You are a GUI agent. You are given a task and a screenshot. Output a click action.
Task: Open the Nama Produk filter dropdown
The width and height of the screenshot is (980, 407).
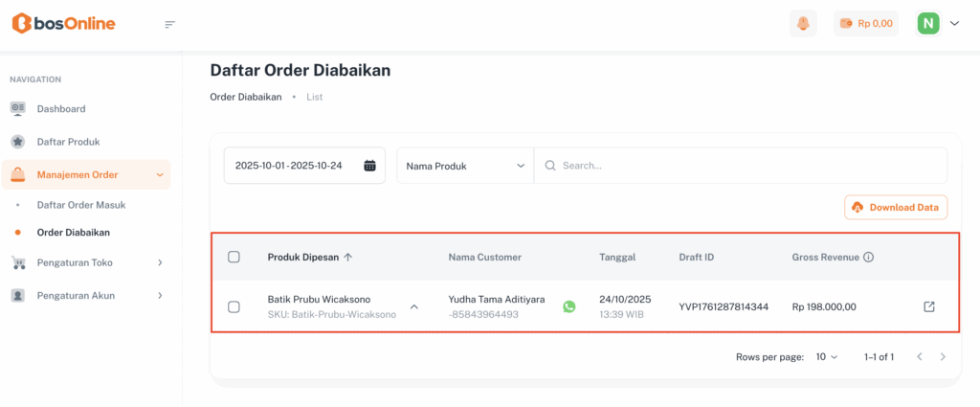465,166
